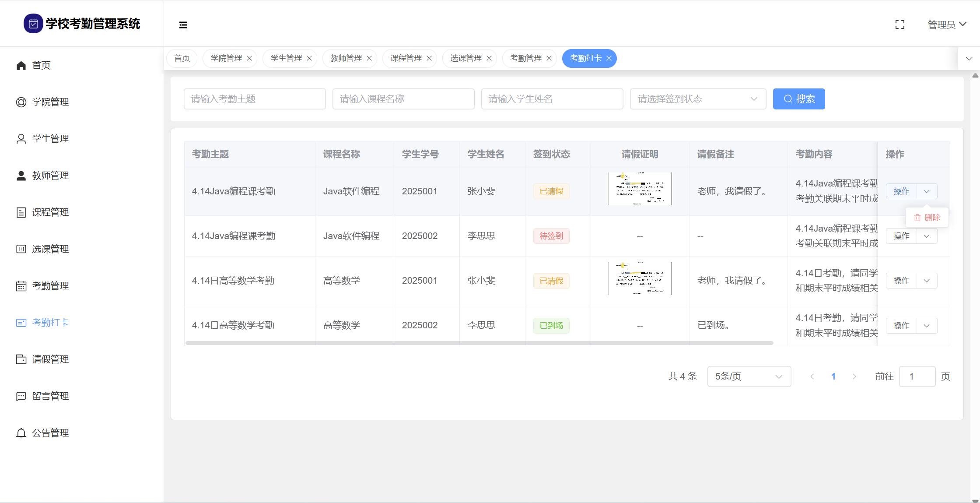Viewport: 980px width, 503px height.
Task: Click the table horizontal scrollbar
Action: tap(479, 343)
